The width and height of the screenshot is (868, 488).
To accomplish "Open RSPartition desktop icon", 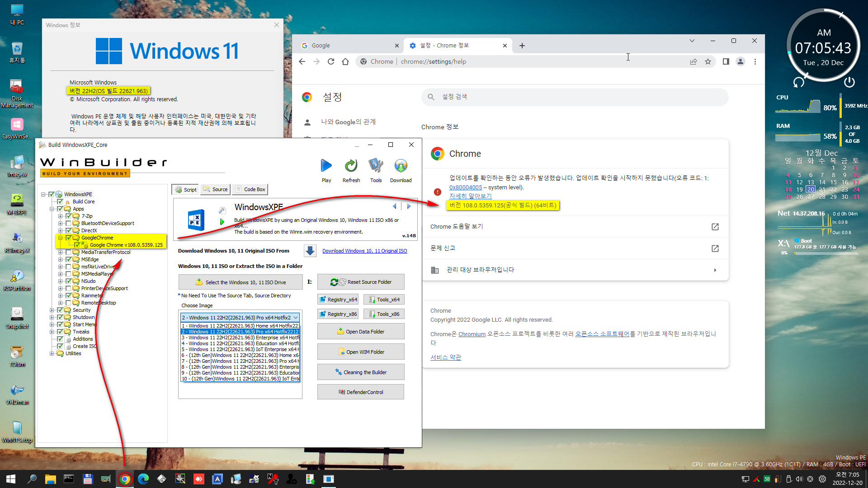I will click(x=17, y=280).
